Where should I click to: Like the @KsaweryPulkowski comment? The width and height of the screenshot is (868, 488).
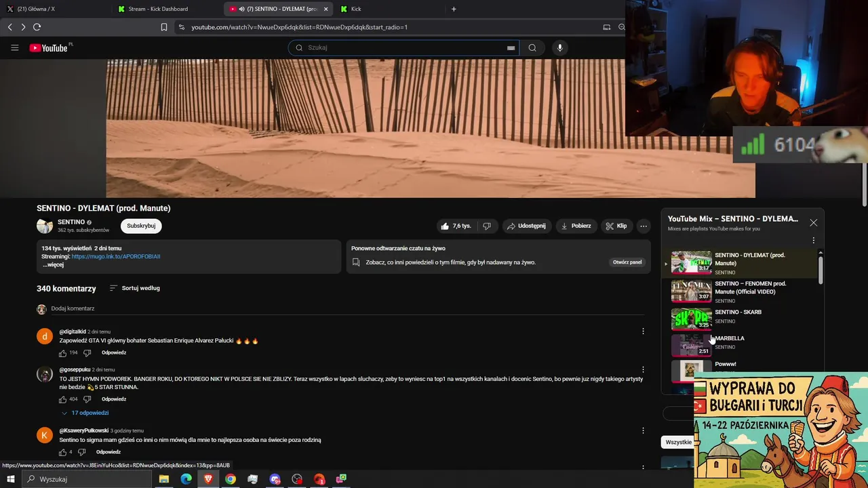coord(62,452)
